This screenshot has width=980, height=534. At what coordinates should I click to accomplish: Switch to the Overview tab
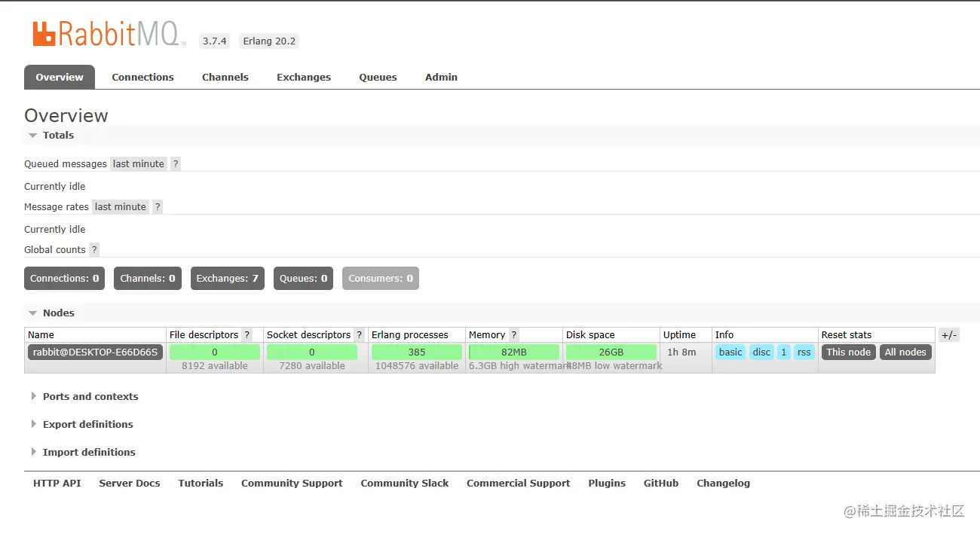tap(60, 78)
